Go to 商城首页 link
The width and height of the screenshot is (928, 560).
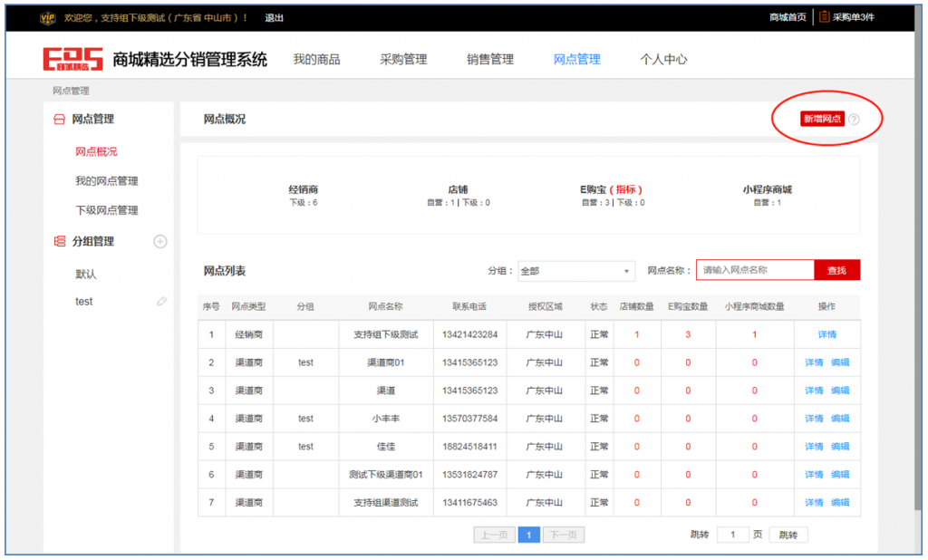click(788, 17)
